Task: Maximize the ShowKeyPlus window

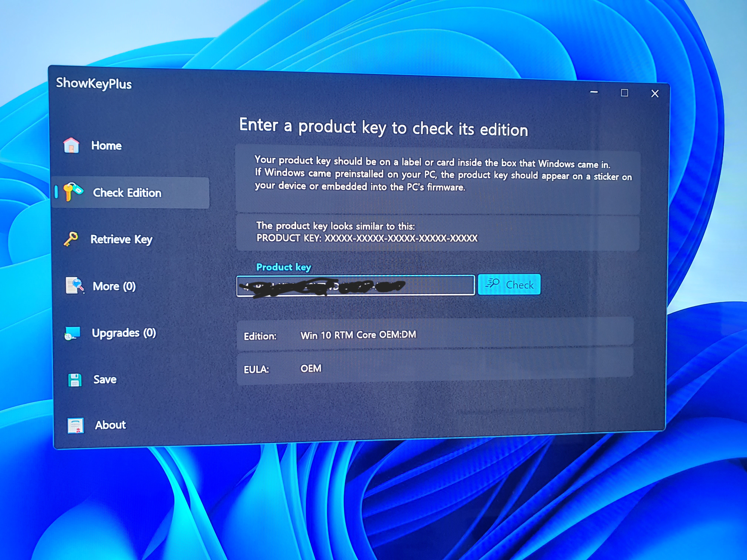Action: click(624, 93)
